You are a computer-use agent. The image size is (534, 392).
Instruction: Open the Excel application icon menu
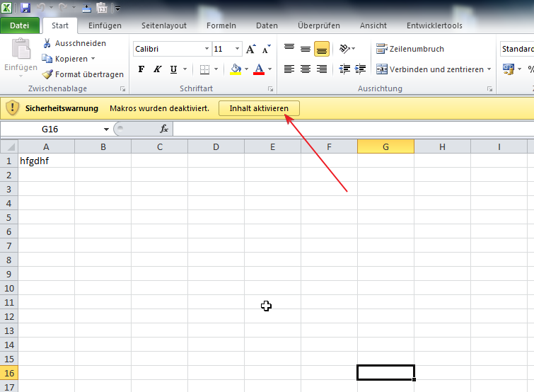tap(6, 8)
